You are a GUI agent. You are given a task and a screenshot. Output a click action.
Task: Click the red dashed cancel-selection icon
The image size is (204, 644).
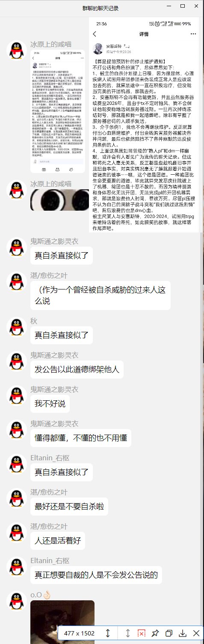(x=142, y=633)
